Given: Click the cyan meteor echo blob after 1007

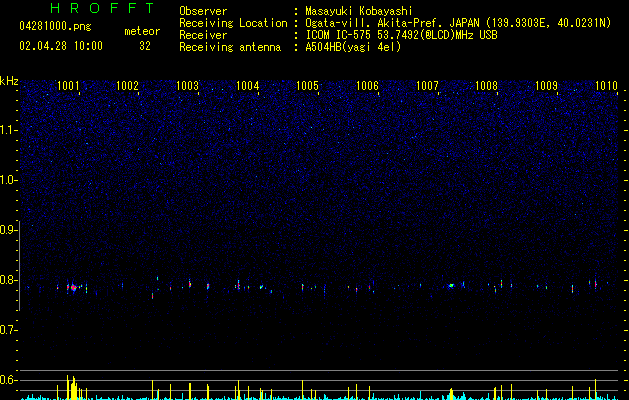Looking at the screenshot, I should click(x=451, y=286).
